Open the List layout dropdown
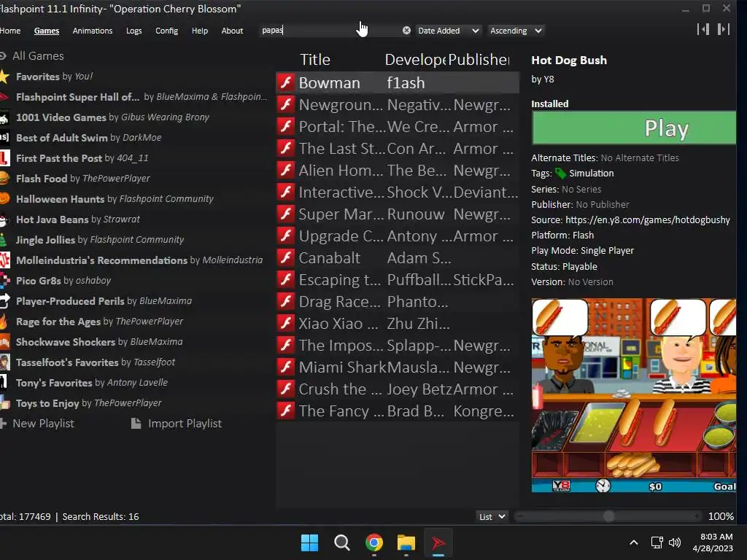 (x=492, y=517)
